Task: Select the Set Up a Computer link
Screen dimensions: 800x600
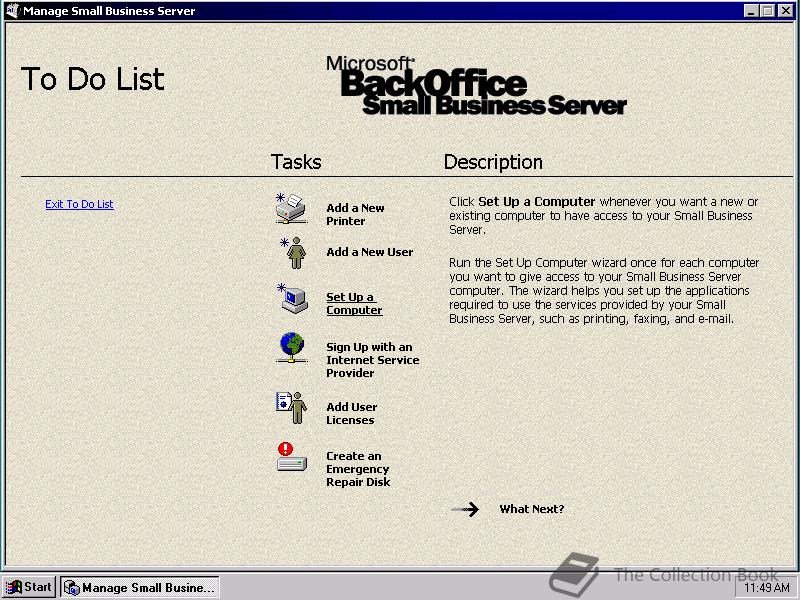Action: tap(354, 304)
